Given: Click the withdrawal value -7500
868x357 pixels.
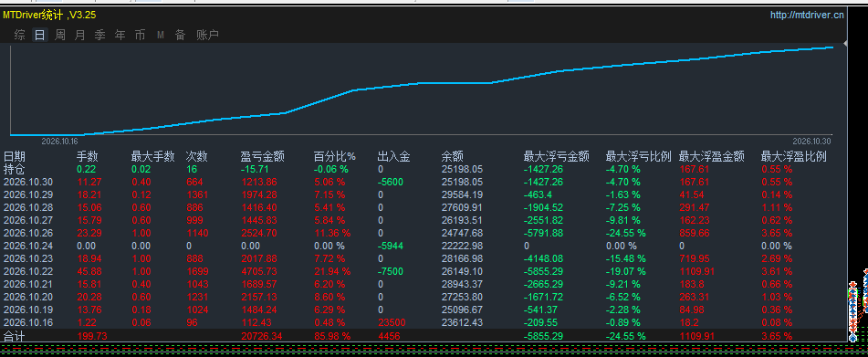Looking at the screenshot, I should [391, 272].
